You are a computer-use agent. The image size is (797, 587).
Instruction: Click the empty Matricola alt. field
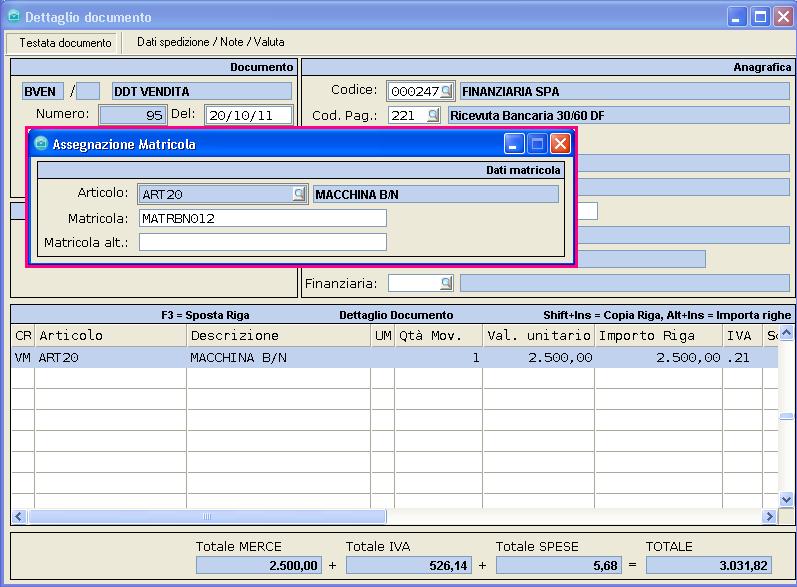[263, 242]
